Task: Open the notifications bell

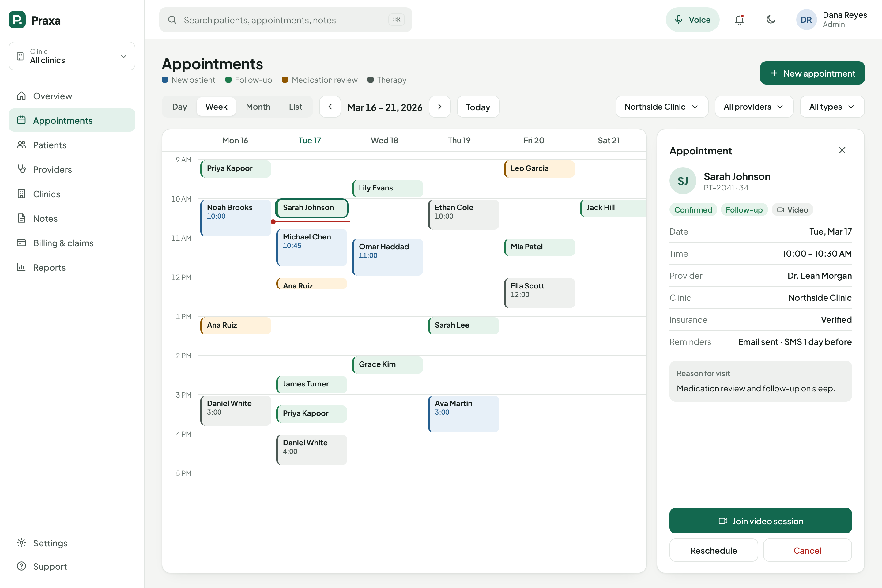Action: click(739, 20)
